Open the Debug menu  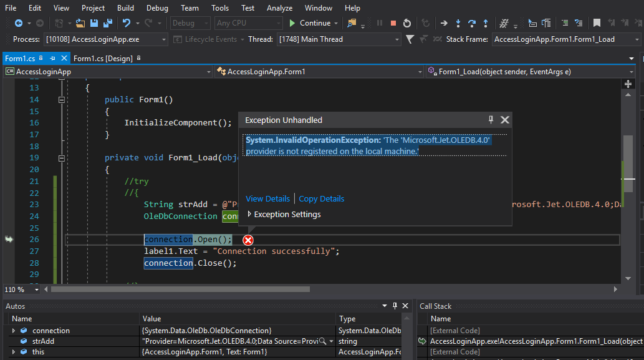tap(157, 8)
